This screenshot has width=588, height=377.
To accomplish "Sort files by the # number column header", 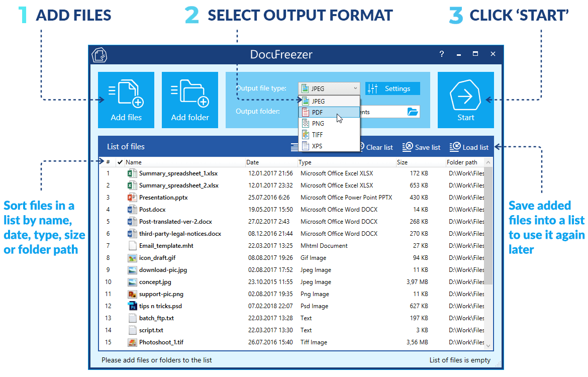I will 108,162.
